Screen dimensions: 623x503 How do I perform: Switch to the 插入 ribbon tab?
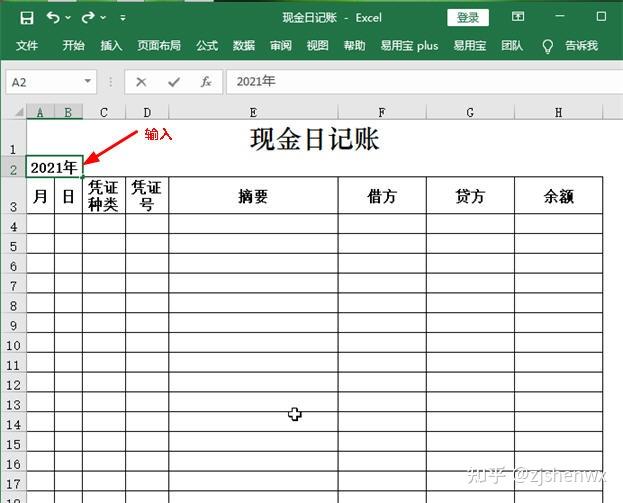coord(111,46)
